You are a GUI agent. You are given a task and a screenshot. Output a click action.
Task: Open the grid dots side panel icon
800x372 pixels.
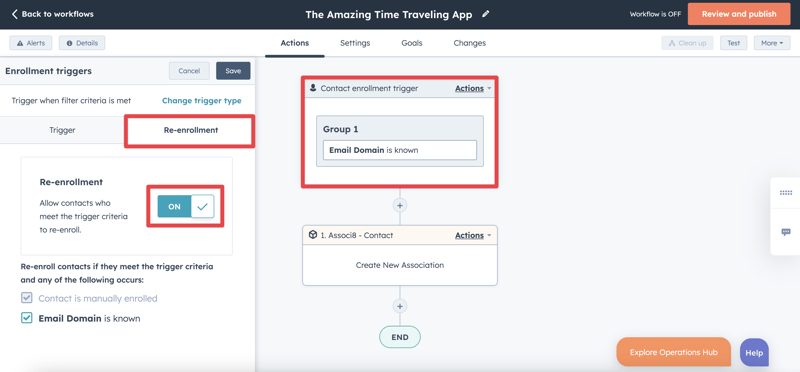coord(786,193)
